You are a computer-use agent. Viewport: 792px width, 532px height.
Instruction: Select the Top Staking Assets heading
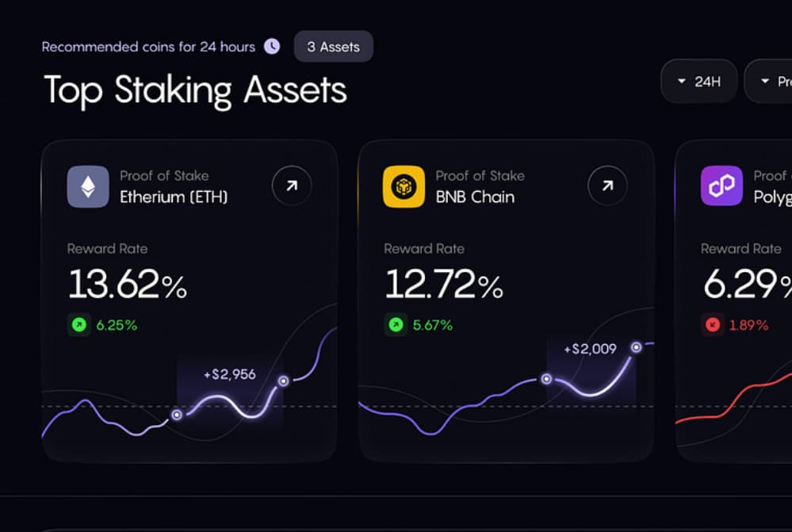[196, 90]
